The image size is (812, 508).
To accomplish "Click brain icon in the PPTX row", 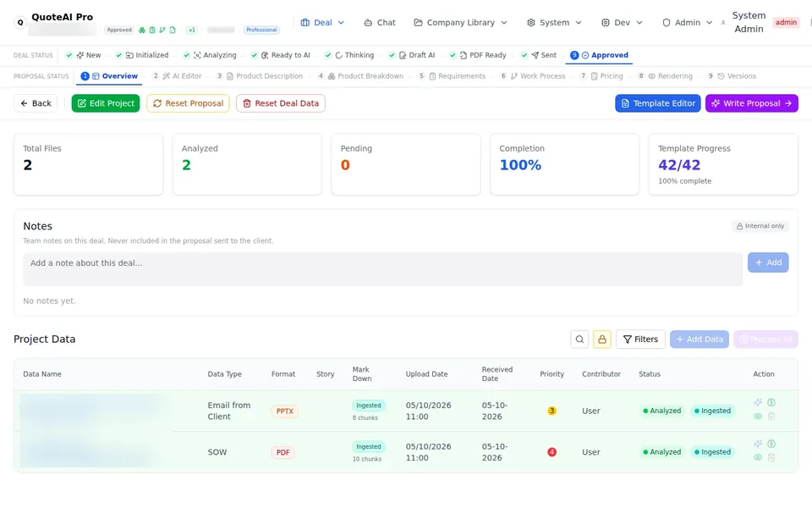I will [x=771, y=402].
